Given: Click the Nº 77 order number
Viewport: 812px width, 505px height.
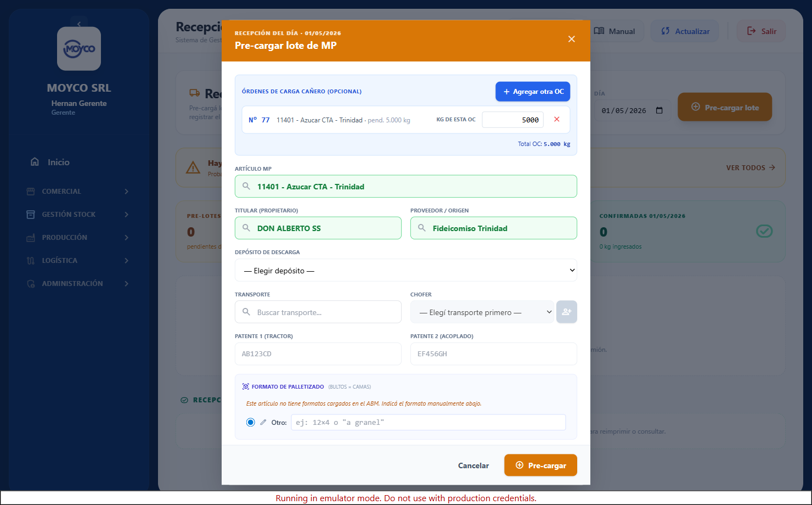Looking at the screenshot, I should [x=259, y=120].
